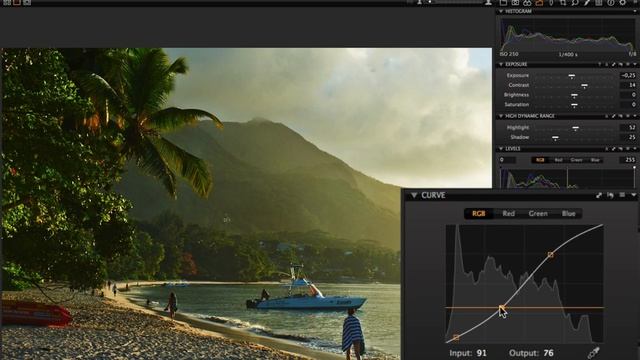This screenshot has width=640, height=360.
Task: Collapse the High Dynamic Range panel
Action: 501,116
